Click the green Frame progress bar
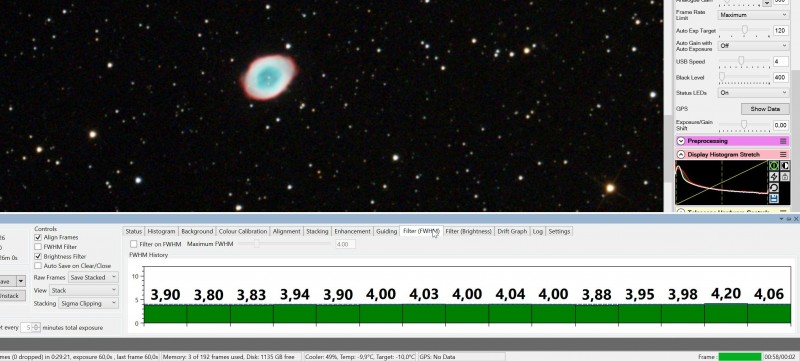 [739, 357]
